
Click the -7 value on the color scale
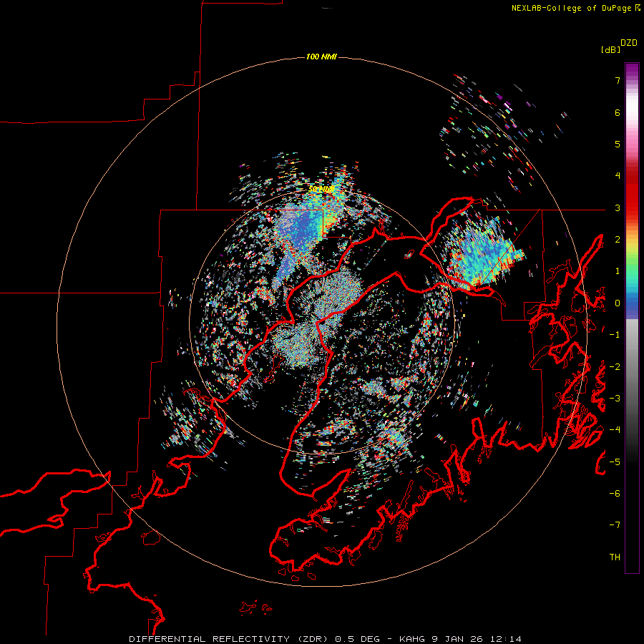point(615,525)
